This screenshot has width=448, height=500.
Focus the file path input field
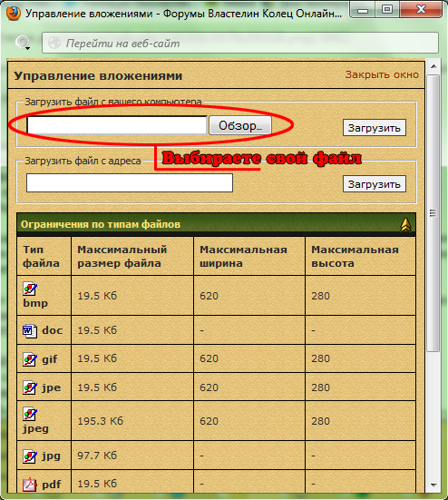click(x=117, y=125)
